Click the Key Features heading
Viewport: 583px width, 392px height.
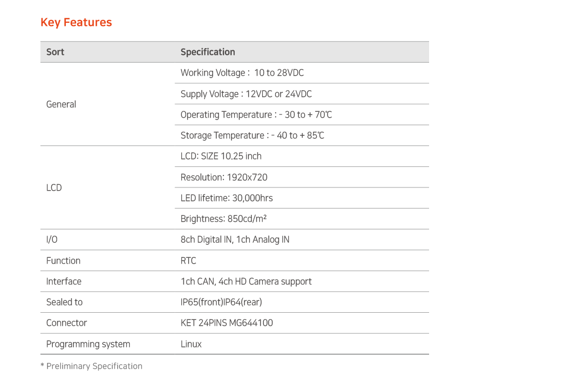click(76, 22)
